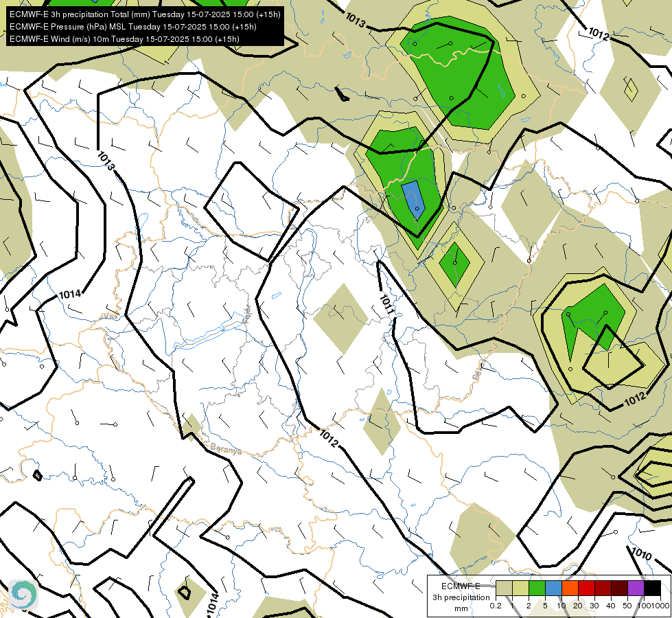Click the '0.2' value under the legend scale
Screen dimensions: 672x618
tap(496, 606)
